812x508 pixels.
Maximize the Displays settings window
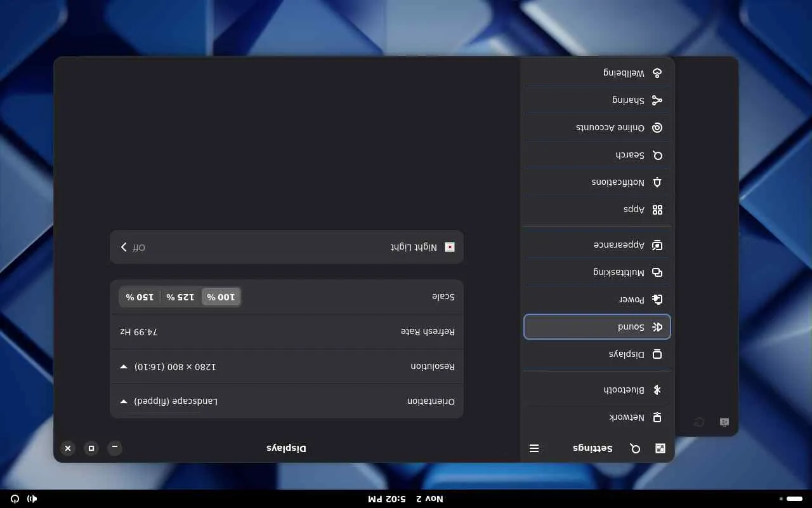coord(91,448)
